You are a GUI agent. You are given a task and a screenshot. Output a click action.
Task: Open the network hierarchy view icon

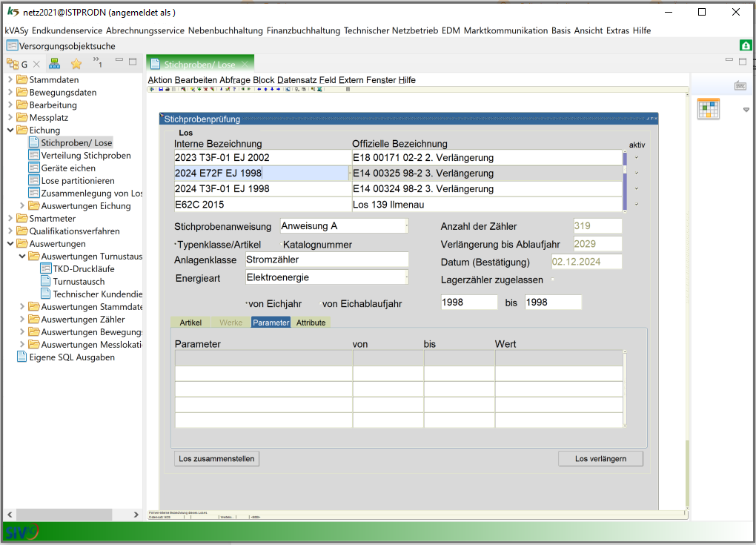[x=54, y=64]
